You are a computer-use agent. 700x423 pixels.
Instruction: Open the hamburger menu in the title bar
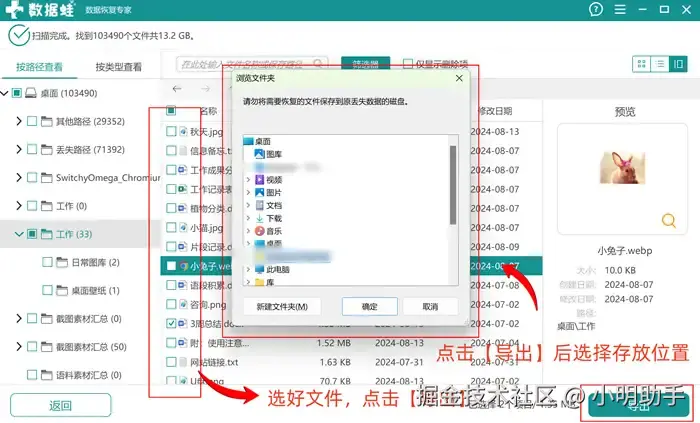(x=620, y=9)
